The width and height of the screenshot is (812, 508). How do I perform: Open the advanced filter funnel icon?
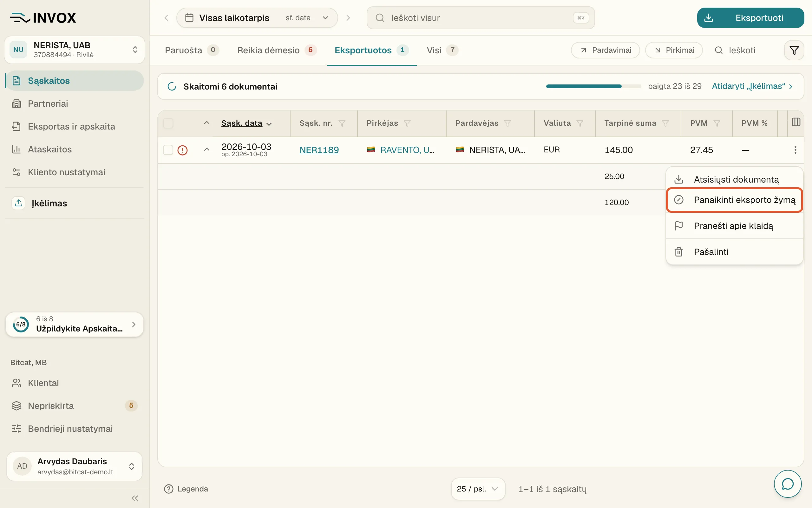794,50
